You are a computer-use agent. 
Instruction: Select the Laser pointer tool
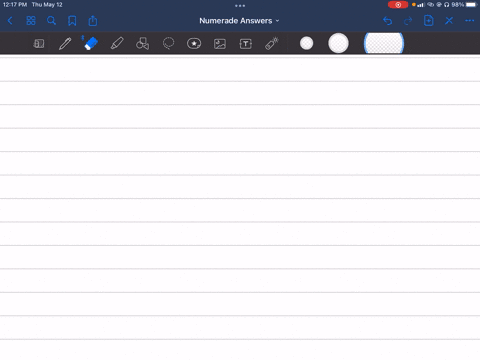click(272, 44)
